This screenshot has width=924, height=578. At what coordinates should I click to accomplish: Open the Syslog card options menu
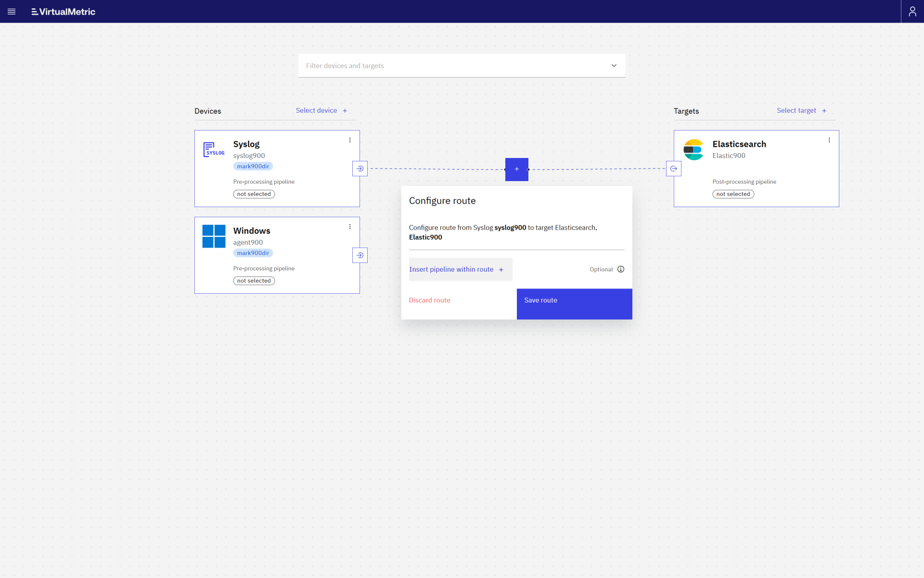[x=350, y=140]
